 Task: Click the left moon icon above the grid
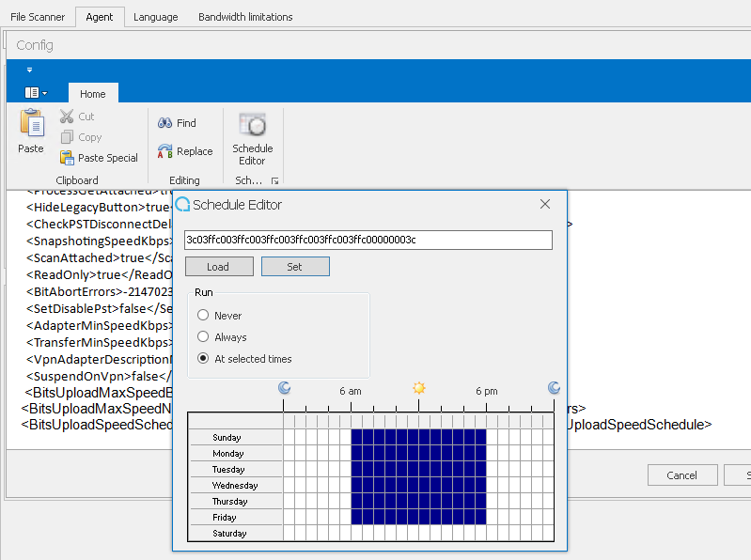pos(284,388)
